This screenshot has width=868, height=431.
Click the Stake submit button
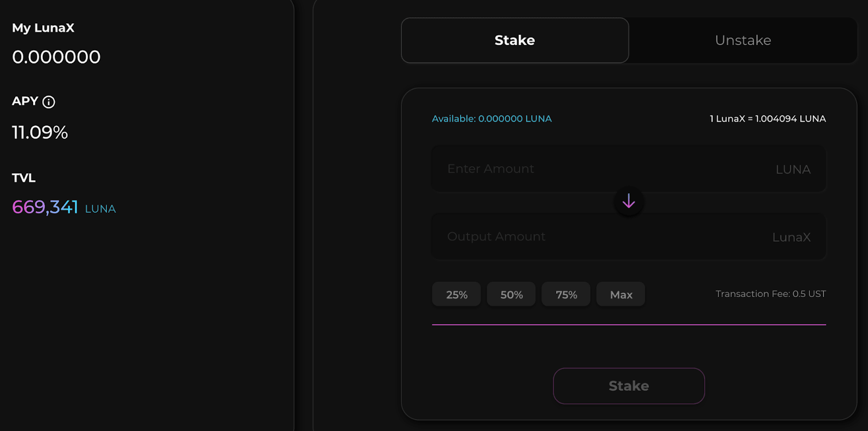pos(629,386)
